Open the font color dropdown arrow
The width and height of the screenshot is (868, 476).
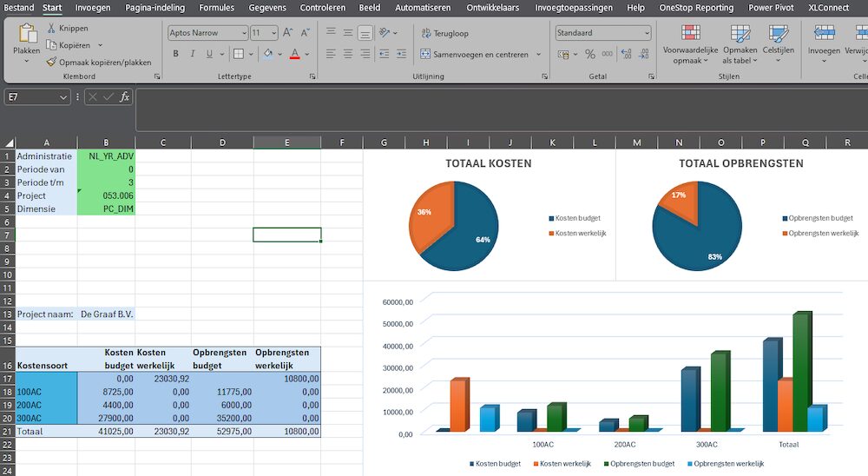[x=307, y=55]
